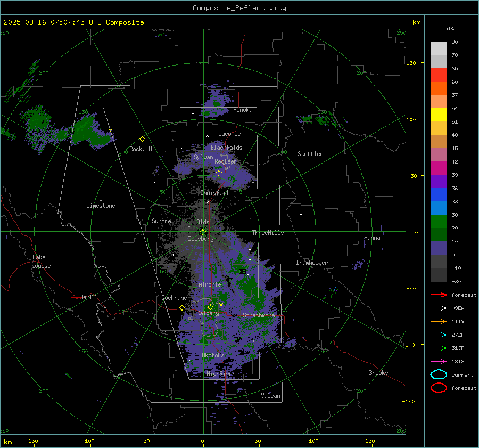
Task: Select the light gray 80 dBZ swatch
Action: tap(439, 48)
